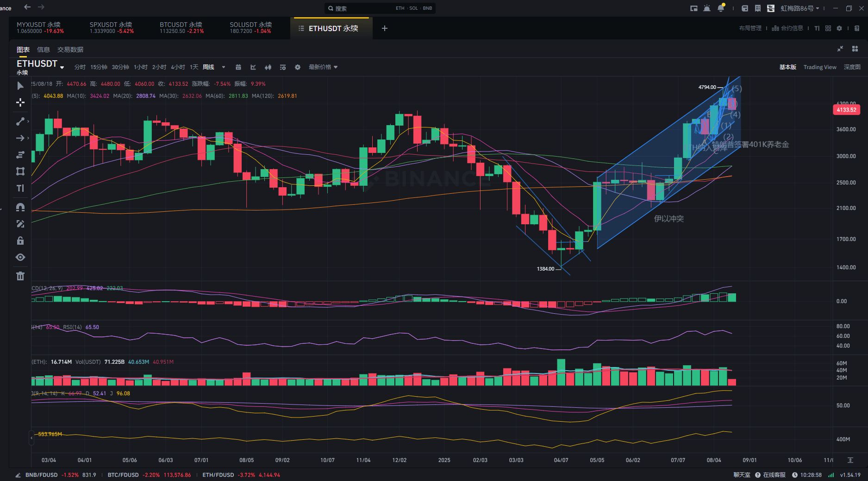
Task: Switch chart to Trading View mode
Action: click(x=820, y=67)
